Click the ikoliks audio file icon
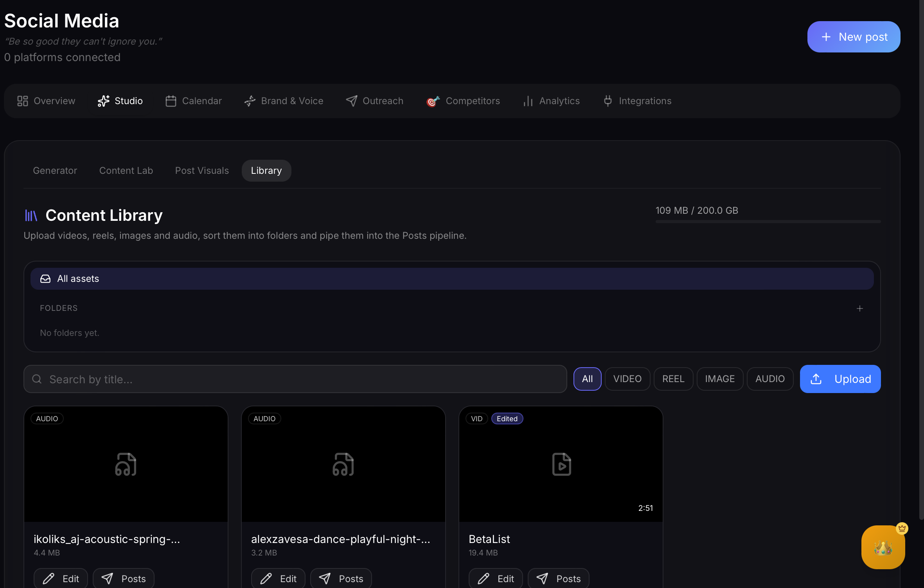The width and height of the screenshot is (924, 588). tap(126, 464)
